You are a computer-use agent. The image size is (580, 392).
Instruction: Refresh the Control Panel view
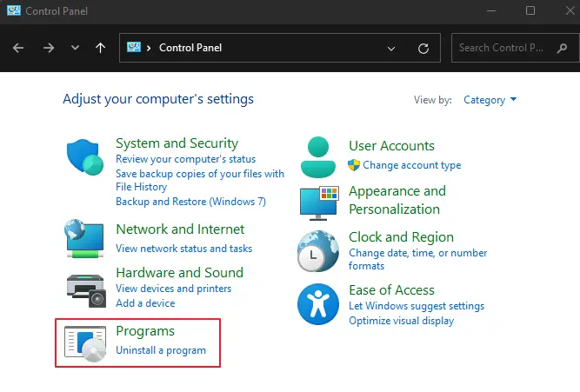click(423, 49)
